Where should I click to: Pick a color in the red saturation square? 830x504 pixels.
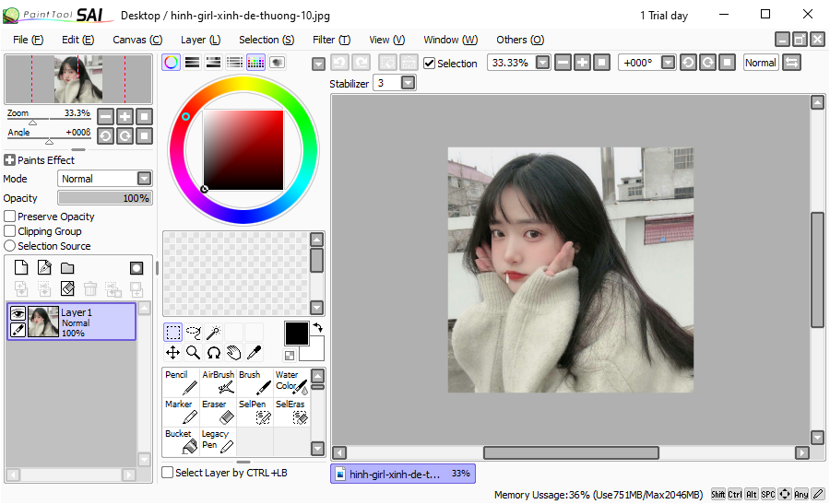click(243, 149)
